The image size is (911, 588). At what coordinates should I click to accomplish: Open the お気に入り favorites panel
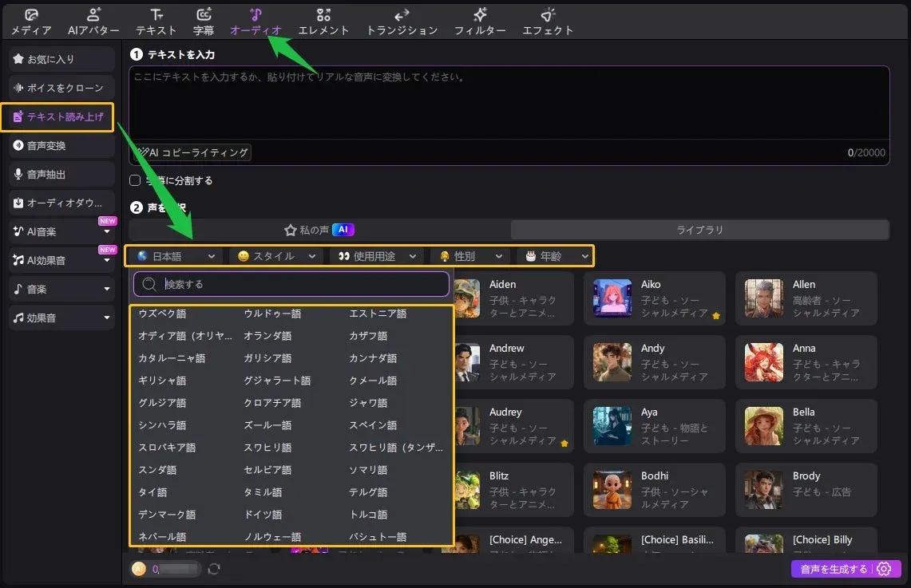point(58,58)
